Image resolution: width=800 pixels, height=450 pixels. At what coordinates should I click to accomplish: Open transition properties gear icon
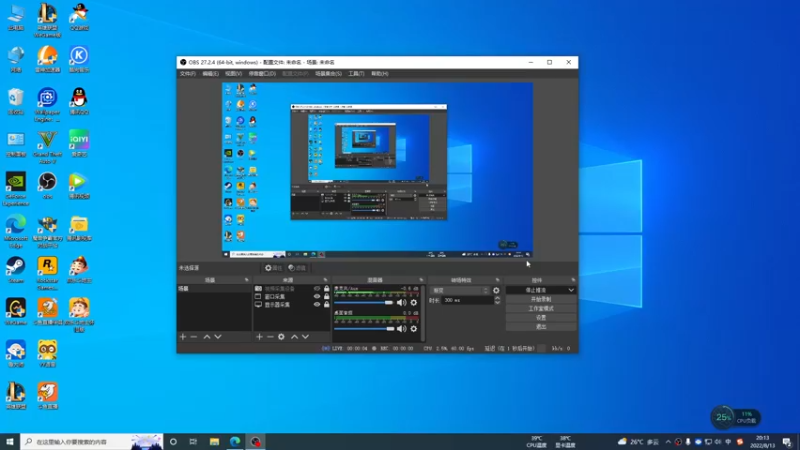[496, 290]
